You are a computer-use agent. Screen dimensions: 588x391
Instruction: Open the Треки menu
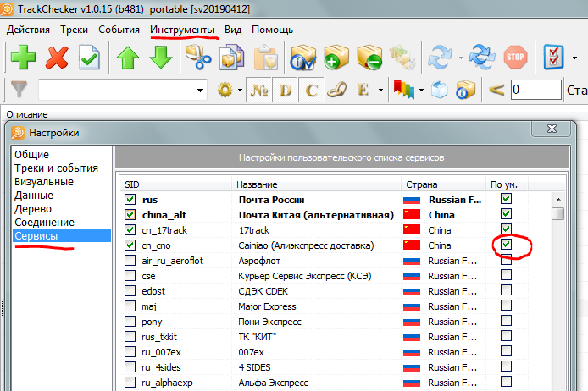pyautogui.click(x=75, y=30)
